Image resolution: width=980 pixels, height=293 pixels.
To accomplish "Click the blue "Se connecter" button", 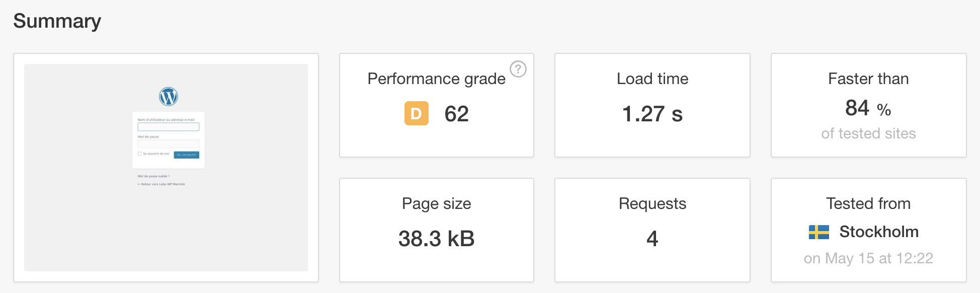I will tap(186, 155).
